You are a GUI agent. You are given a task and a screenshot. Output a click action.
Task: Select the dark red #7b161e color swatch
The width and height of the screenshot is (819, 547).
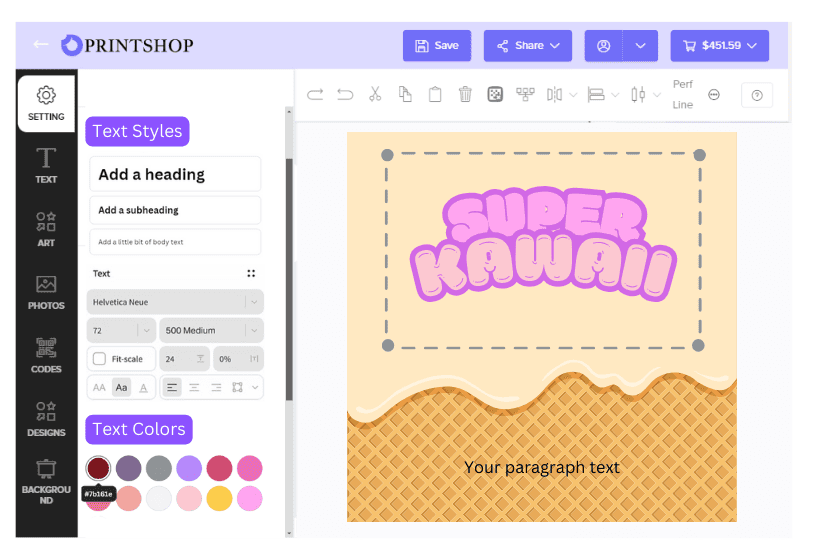click(x=98, y=468)
